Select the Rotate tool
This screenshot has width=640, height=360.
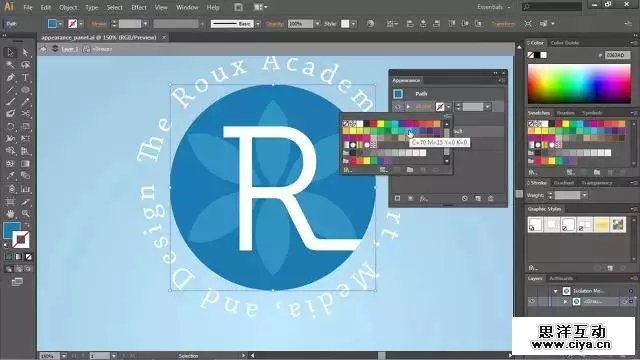click(10, 127)
